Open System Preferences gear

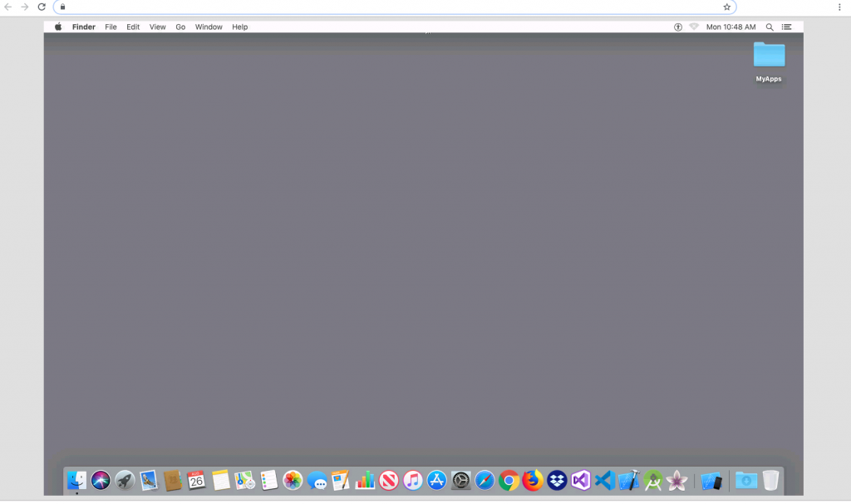coord(460,480)
